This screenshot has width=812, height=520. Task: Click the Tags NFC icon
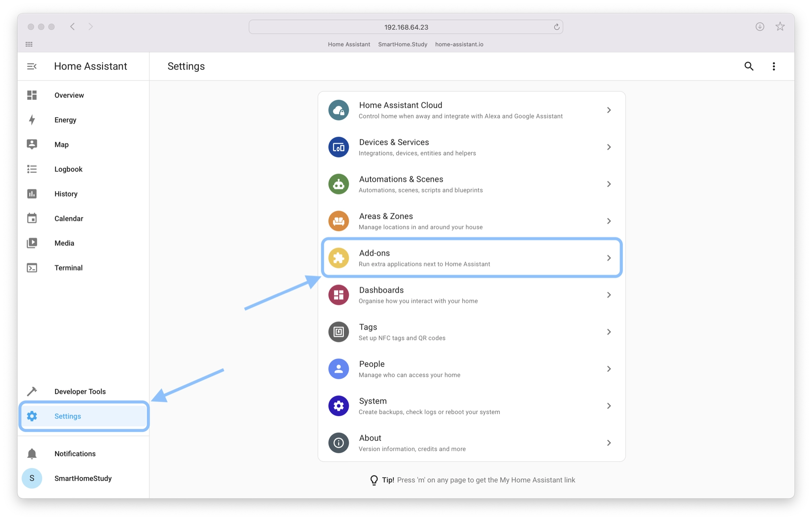point(339,332)
